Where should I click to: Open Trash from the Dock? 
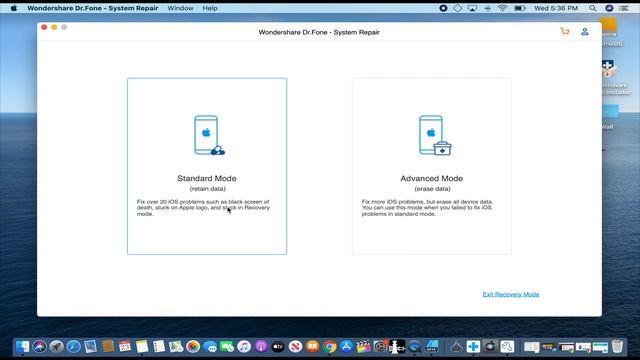[x=617, y=347]
